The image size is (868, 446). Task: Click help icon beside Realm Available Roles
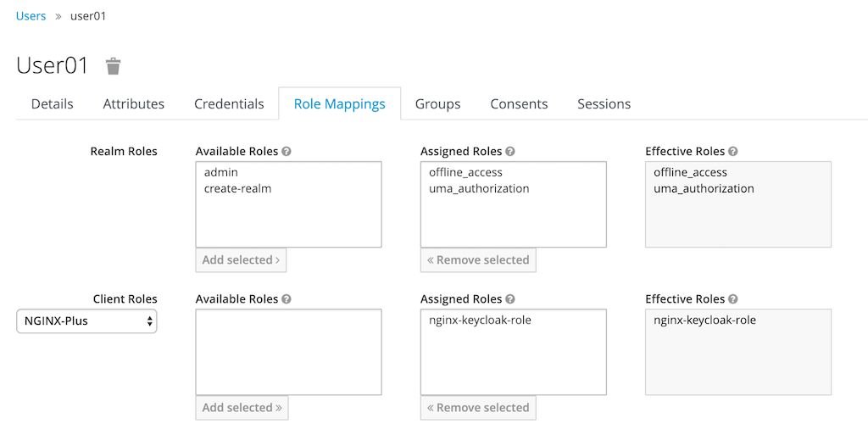coord(287,152)
